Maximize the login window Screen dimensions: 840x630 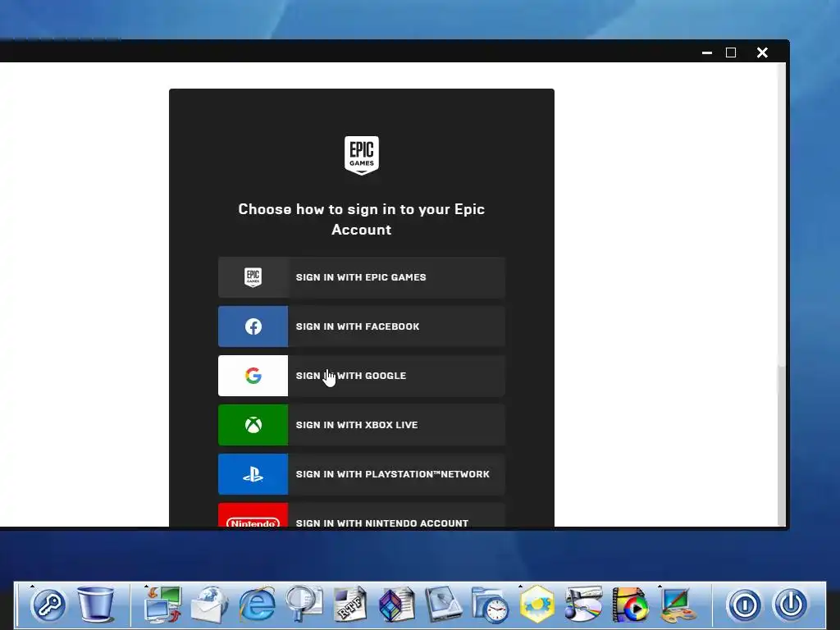731,52
